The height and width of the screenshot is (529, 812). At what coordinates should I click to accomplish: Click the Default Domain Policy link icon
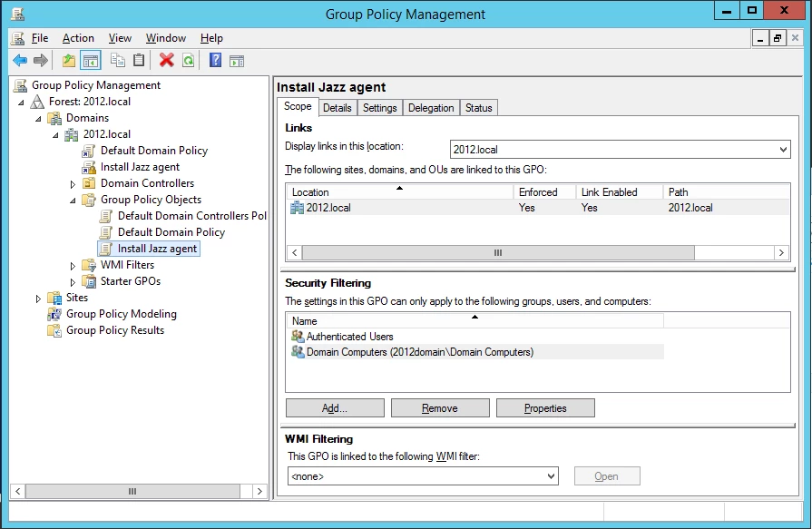(x=89, y=151)
